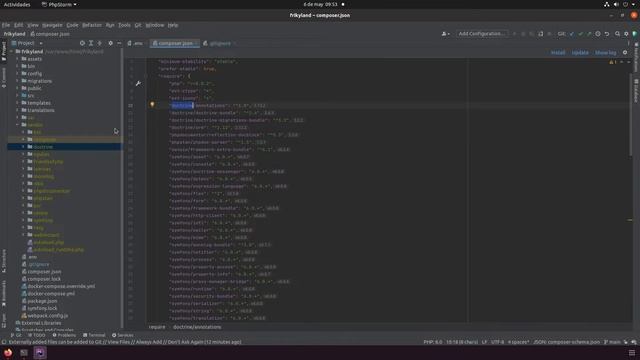Select the src folder in project tree
Image resolution: width=640 pixels, height=360 pixels.
(x=31, y=96)
